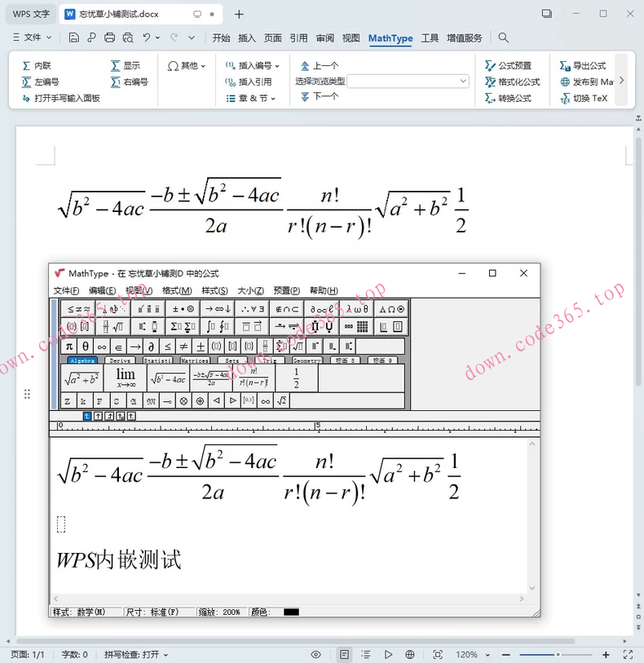Click the Save icon in WPS toolbar

tap(73, 38)
